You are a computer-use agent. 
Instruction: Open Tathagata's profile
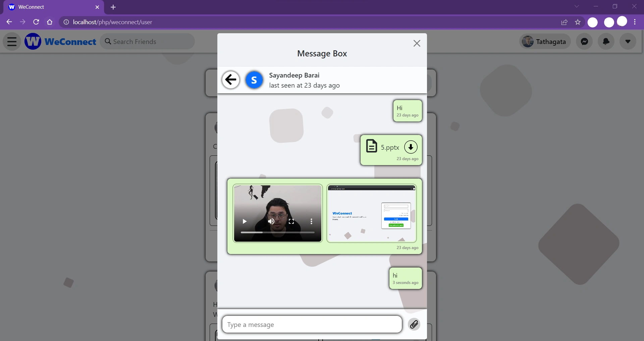[545, 42]
